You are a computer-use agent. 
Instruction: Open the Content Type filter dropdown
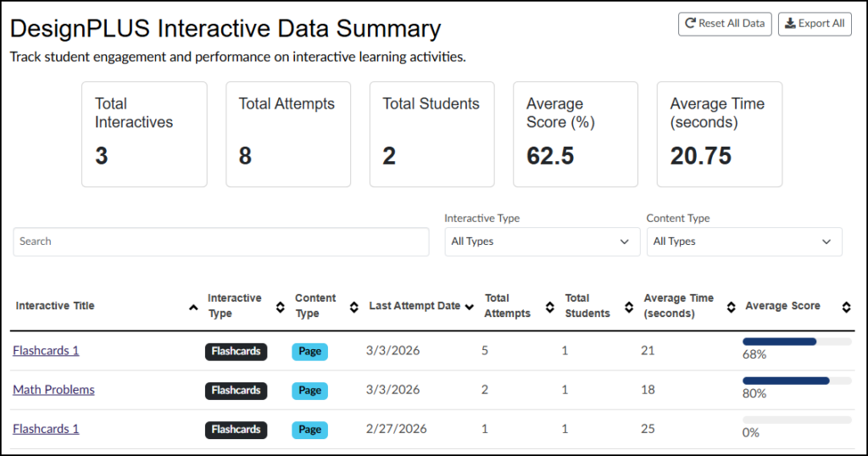pyautogui.click(x=744, y=242)
